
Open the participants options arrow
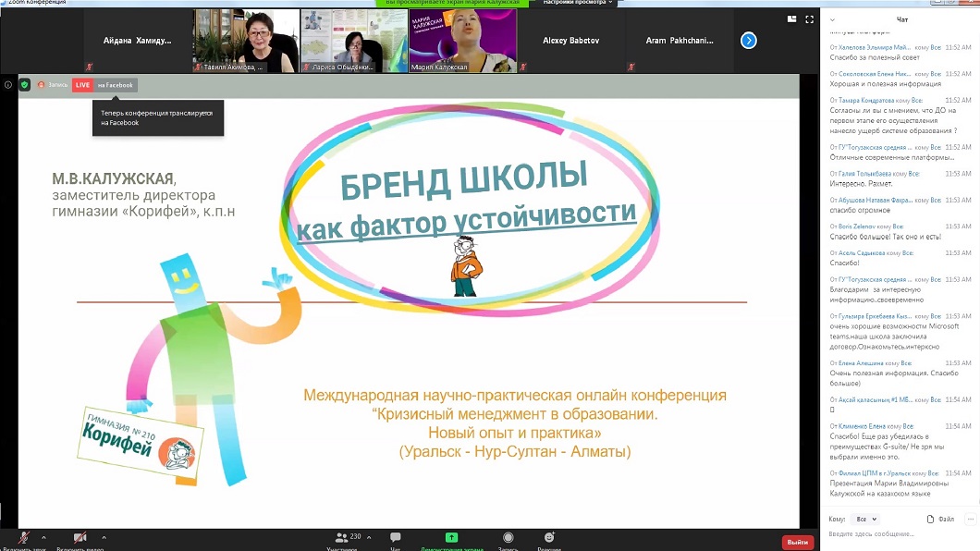tap(369, 536)
